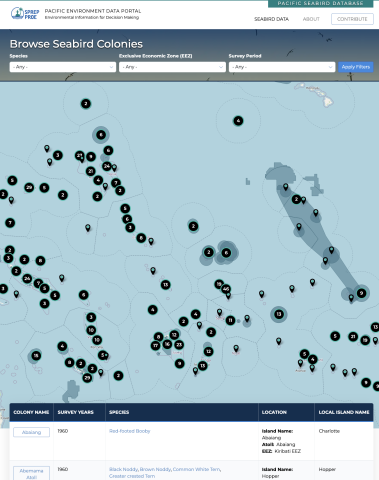The image size is (379, 480).
Task: Click the pin marker at top of shaded band
Action: [286, 187]
